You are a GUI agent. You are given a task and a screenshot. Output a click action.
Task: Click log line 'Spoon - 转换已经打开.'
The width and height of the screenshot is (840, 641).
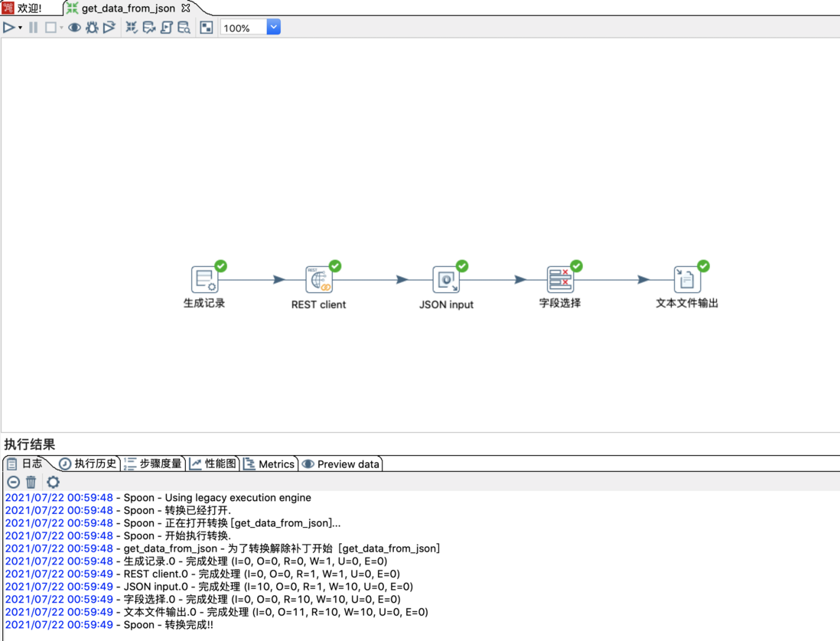click(118, 510)
